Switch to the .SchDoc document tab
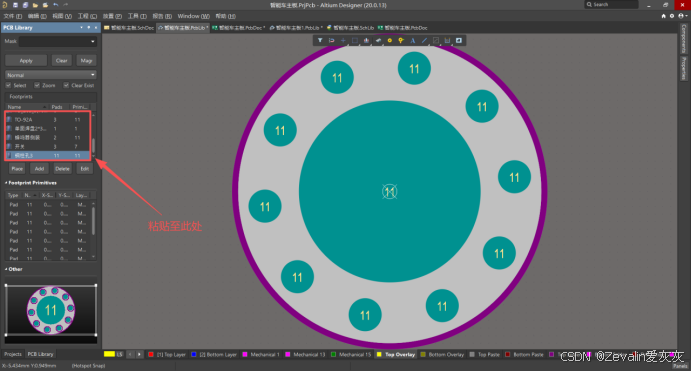 [129, 27]
